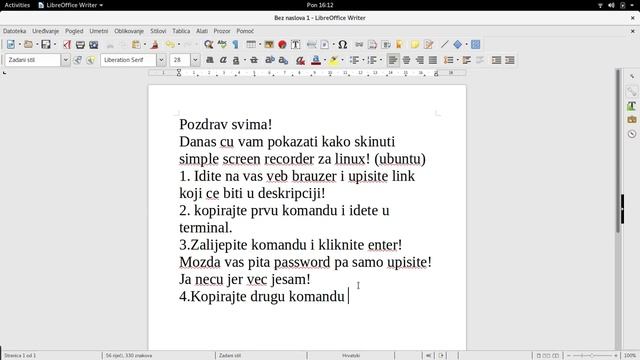Toggle the numbered list
This screenshot has width=640, height=360.
[x=372, y=60]
